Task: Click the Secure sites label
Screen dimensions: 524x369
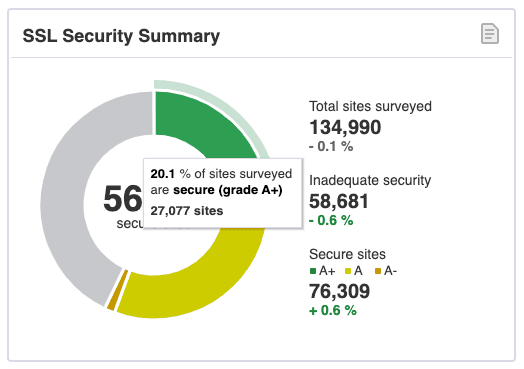Action: pos(347,254)
